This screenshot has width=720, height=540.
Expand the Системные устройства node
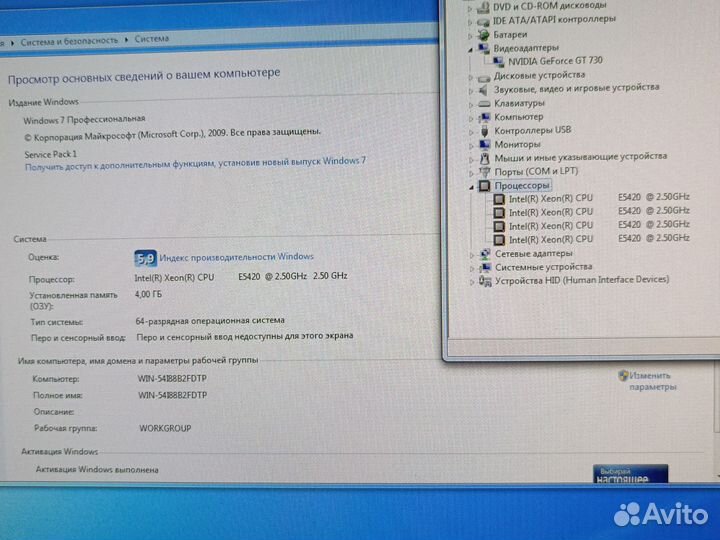[472, 269]
